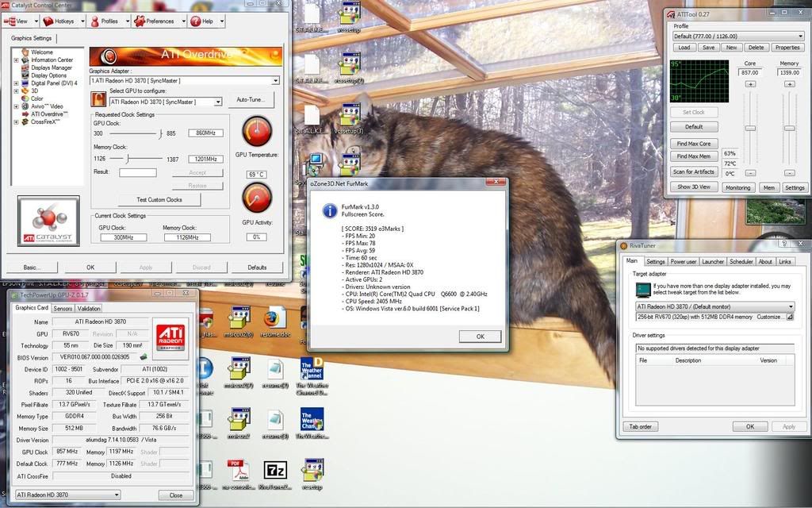Expand the Avivo Video tree node

[16, 106]
